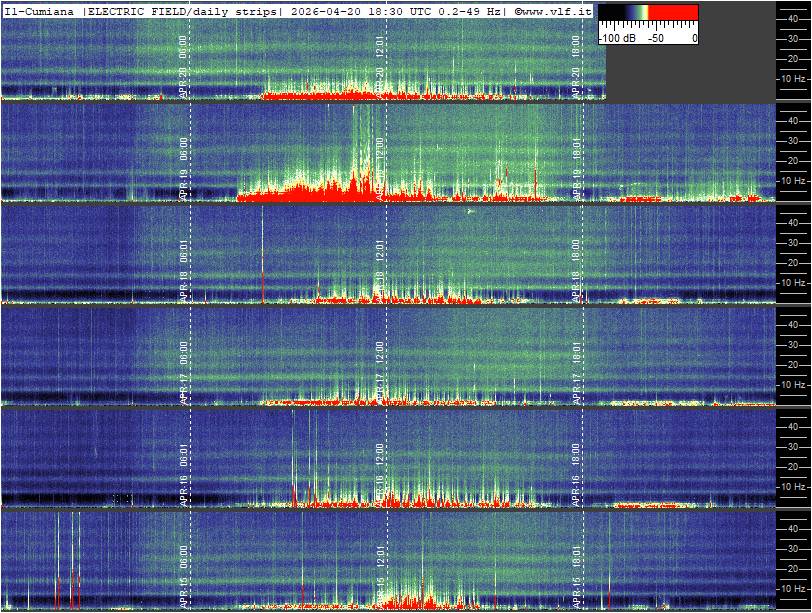This screenshot has width=812, height=613.
Task: Select the ELECTRIC FIELD/daily strips title text
Action: [183, 11]
